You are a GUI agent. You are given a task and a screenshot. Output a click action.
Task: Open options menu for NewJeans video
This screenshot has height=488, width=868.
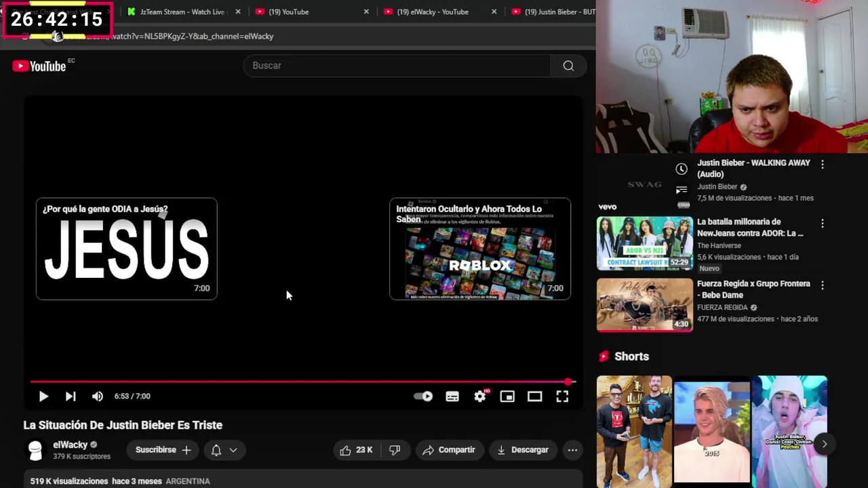click(823, 224)
